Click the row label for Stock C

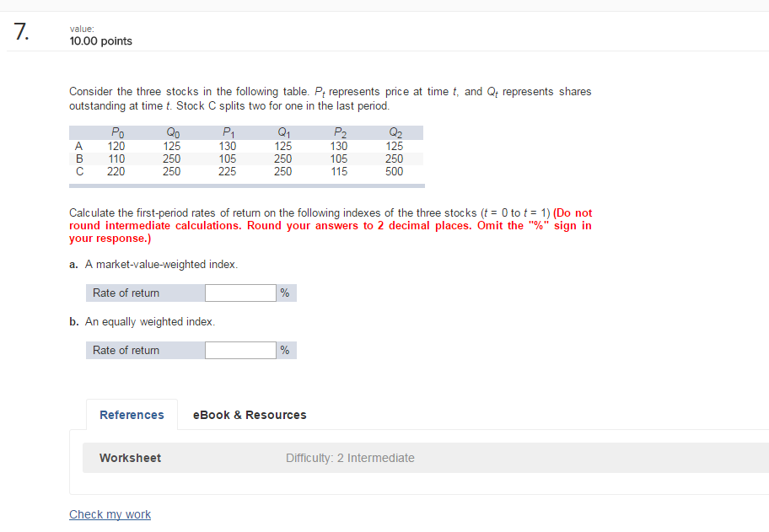(x=78, y=171)
